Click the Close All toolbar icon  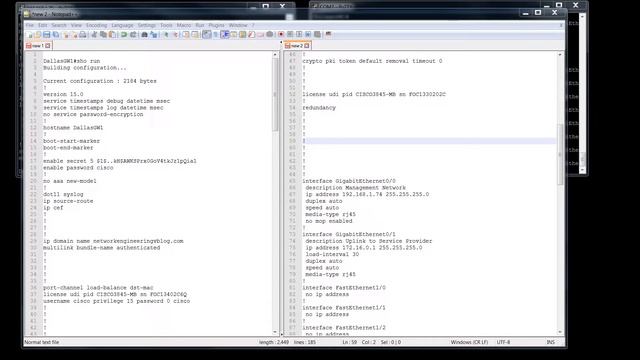(x=75, y=35)
